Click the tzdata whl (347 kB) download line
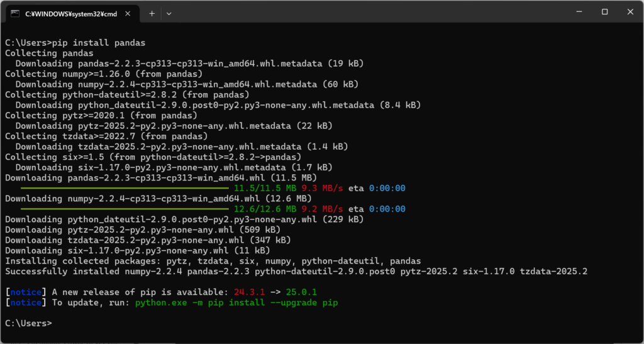This screenshot has width=644, height=344. pos(148,240)
